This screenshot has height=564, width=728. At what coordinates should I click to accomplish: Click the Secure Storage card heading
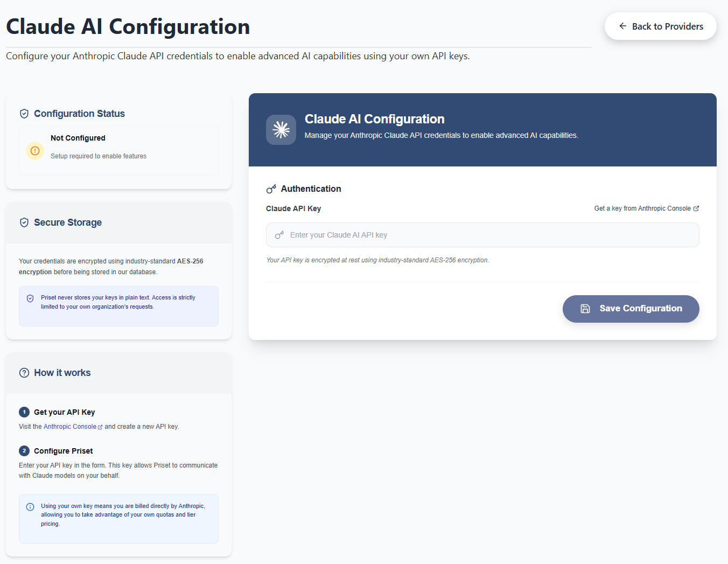click(x=68, y=222)
